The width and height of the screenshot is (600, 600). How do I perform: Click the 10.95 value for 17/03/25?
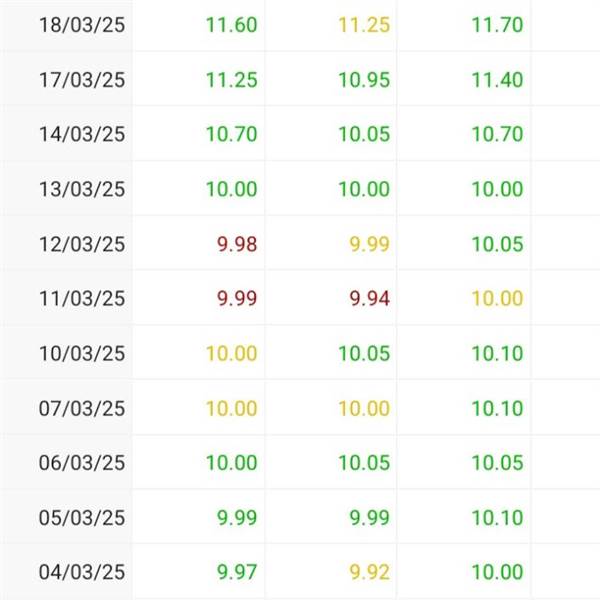[x=364, y=80]
